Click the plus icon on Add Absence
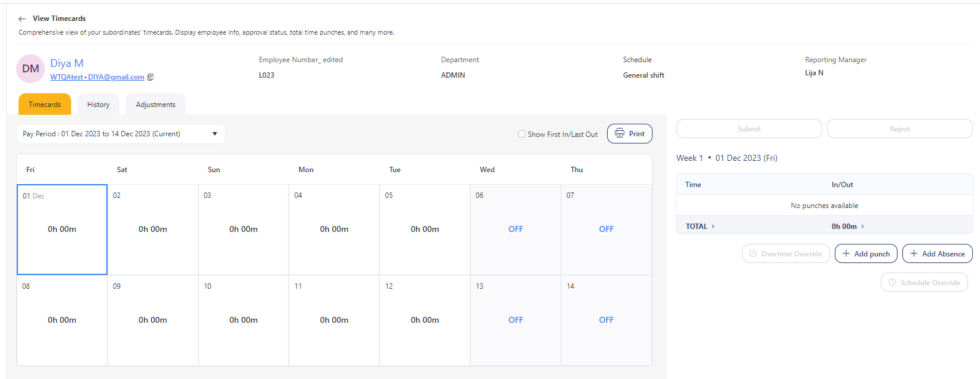Viewport: 980px width, 379px height. pyautogui.click(x=914, y=253)
